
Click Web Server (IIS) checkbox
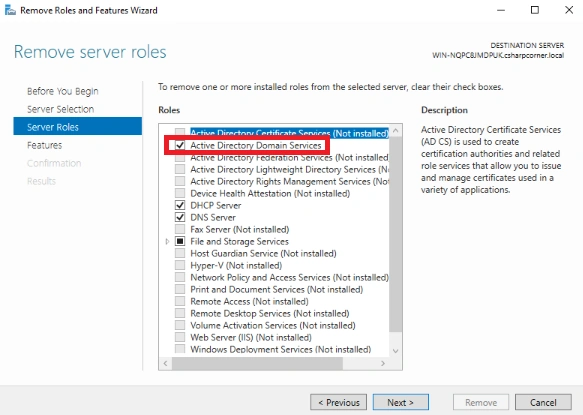point(180,337)
